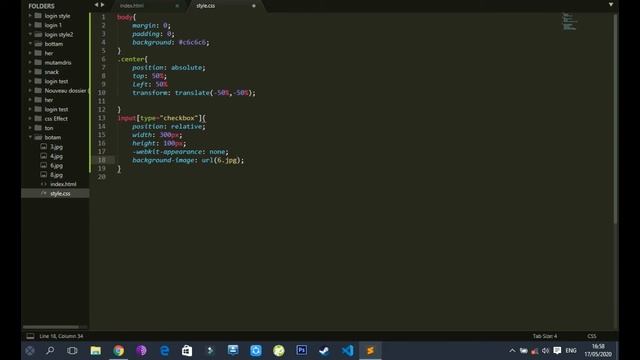Place cursor on 'background: #c6c6c6;' line
Screen dimensions: 640x360
click(171, 42)
